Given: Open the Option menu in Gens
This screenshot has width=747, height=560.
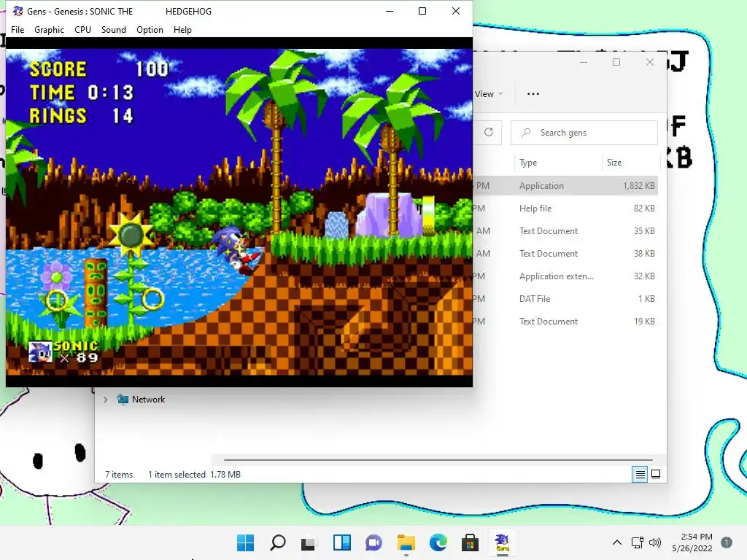Looking at the screenshot, I should (x=150, y=29).
